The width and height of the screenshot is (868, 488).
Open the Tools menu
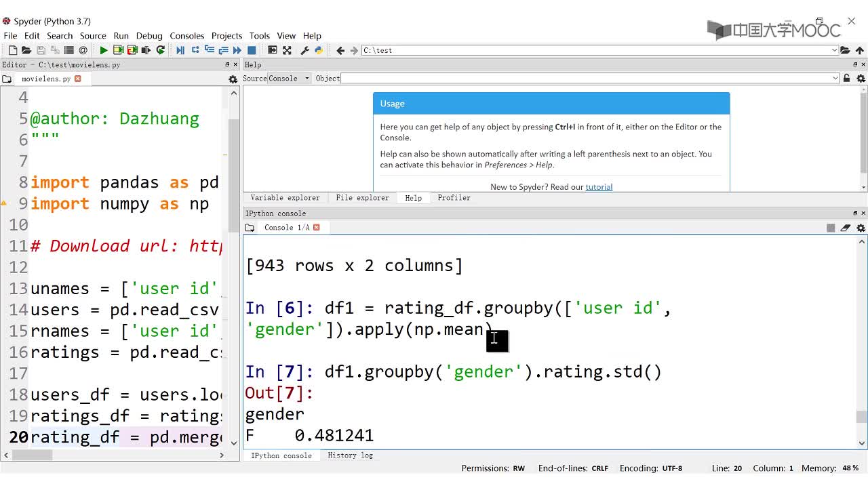click(259, 35)
